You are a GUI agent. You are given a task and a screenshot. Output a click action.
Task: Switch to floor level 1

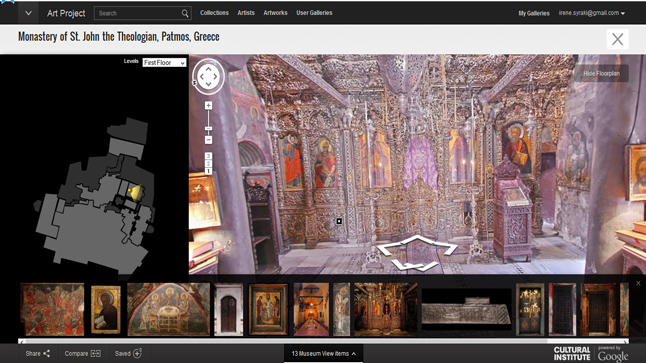tap(208, 171)
